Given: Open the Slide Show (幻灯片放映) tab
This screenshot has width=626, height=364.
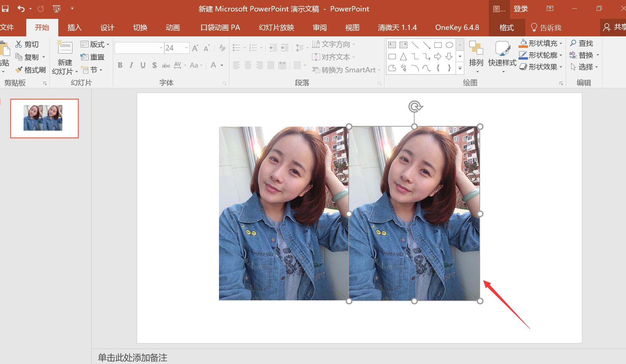Looking at the screenshot, I should pyautogui.click(x=277, y=28).
